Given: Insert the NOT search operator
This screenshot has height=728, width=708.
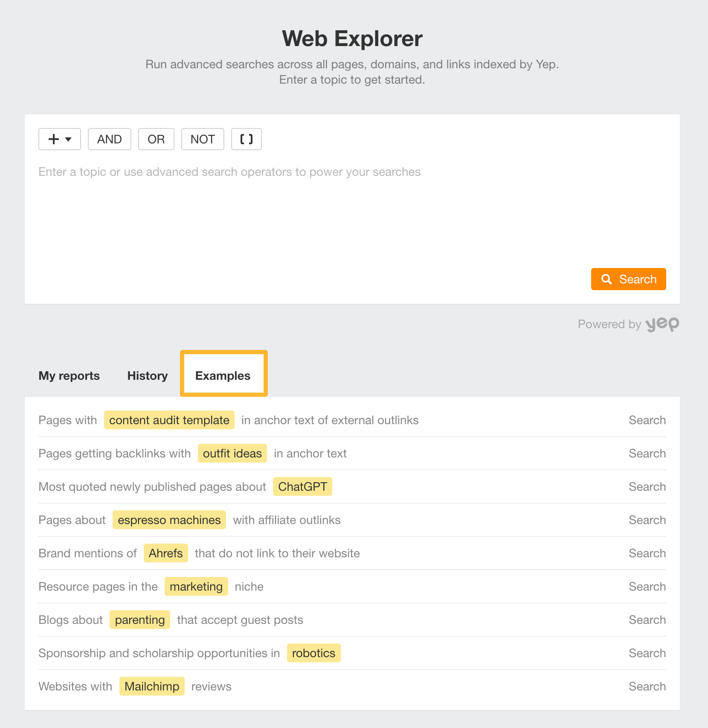Looking at the screenshot, I should [202, 139].
